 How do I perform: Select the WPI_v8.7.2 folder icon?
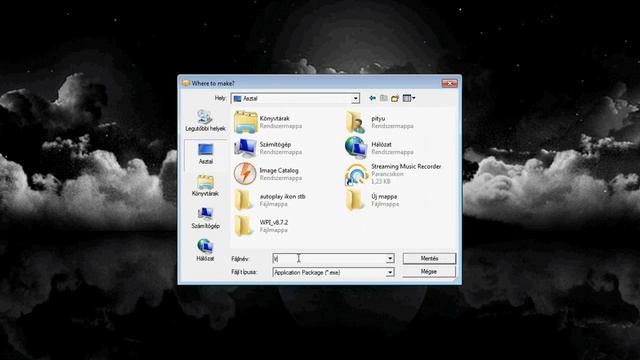click(x=244, y=226)
